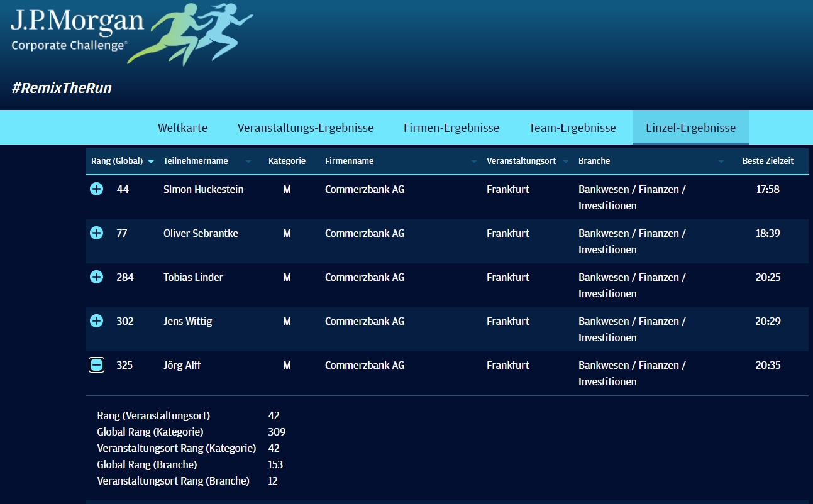Image resolution: width=813 pixels, height=504 pixels.
Task: Click Global Rang (Branche) value 153
Action: point(275,464)
